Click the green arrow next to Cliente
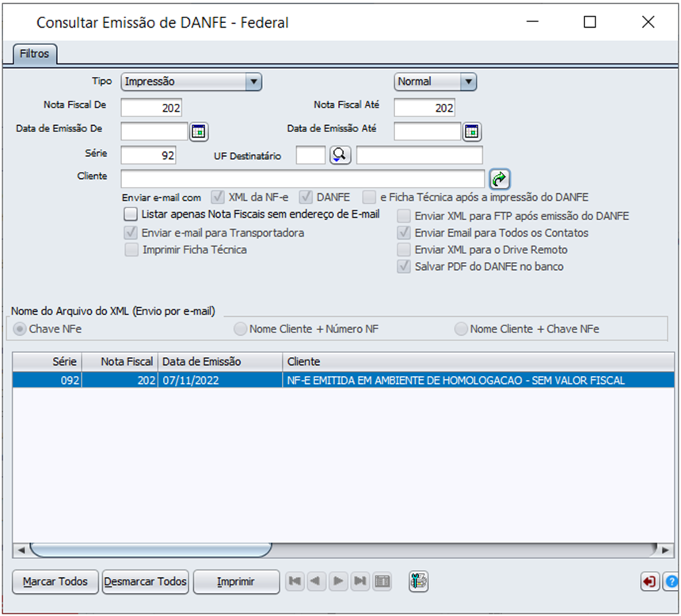This screenshot has height=616, width=681. 500,178
